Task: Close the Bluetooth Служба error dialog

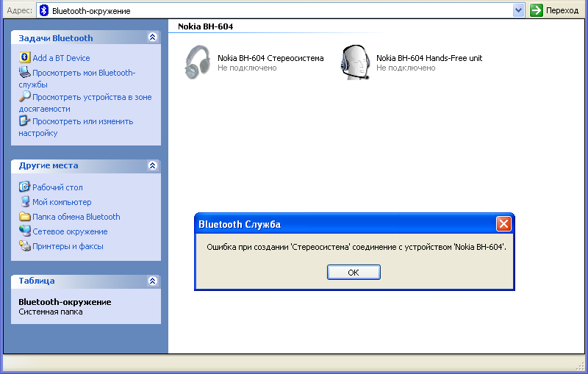Action: pos(503,224)
